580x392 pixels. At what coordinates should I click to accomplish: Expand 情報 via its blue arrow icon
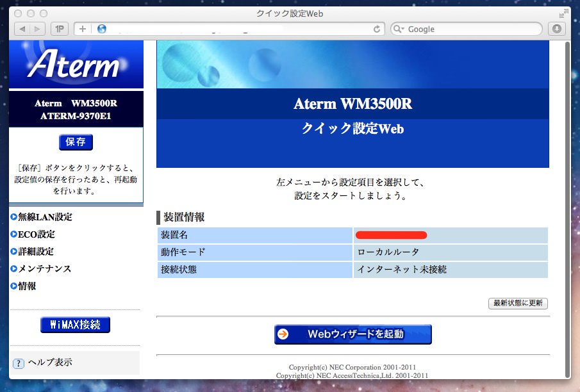click(13, 286)
